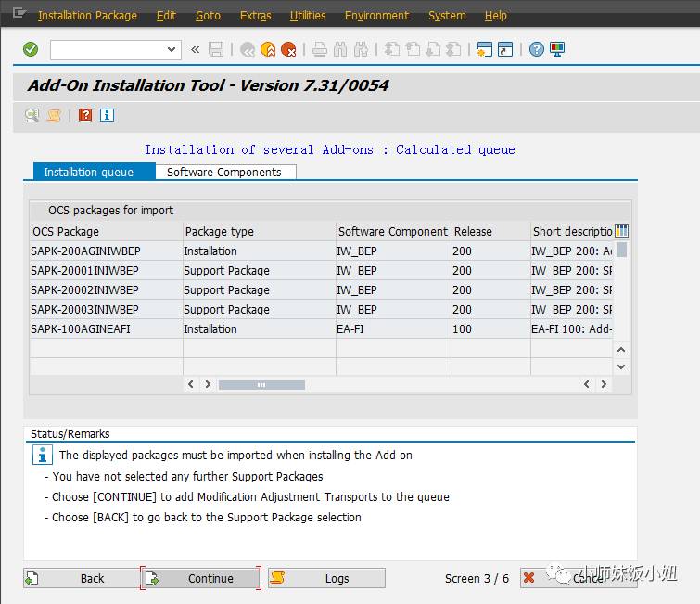Click the Save diskette icon

point(216,49)
